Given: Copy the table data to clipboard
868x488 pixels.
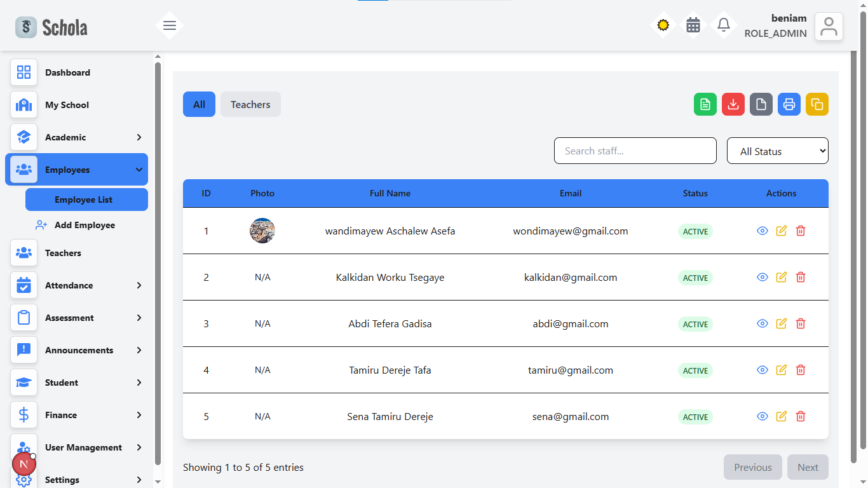Looking at the screenshot, I should (817, 104).
